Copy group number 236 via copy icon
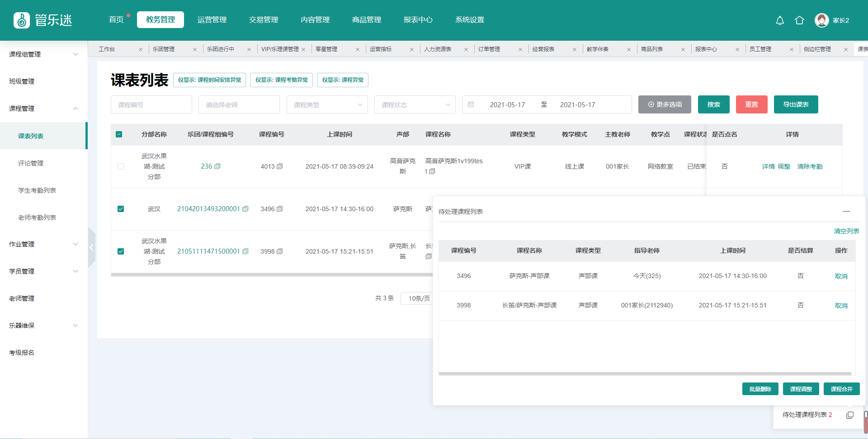Screen dimensions: 868x439 click(x=217, y=166)
